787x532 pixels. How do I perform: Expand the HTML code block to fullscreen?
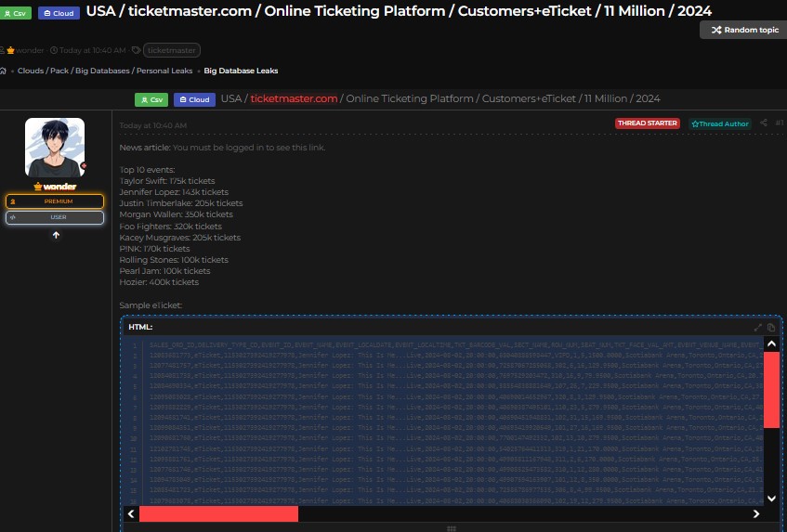pyautogui.click(x=758, y=328)
